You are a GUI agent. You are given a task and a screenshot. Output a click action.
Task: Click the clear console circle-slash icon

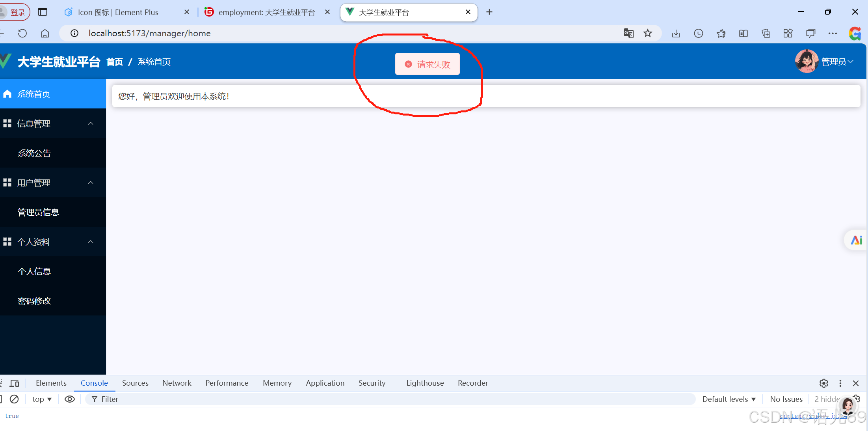[x=15, y=399]
